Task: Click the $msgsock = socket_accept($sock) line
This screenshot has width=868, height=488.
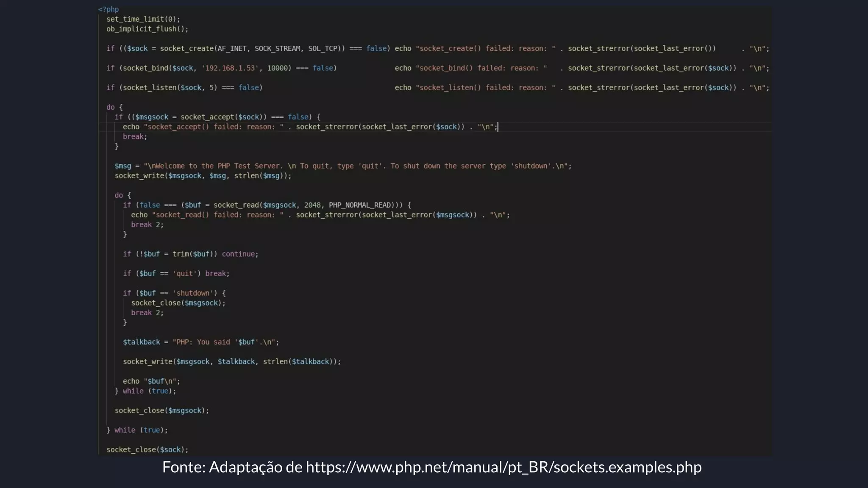Action: [x=217, y=117]
